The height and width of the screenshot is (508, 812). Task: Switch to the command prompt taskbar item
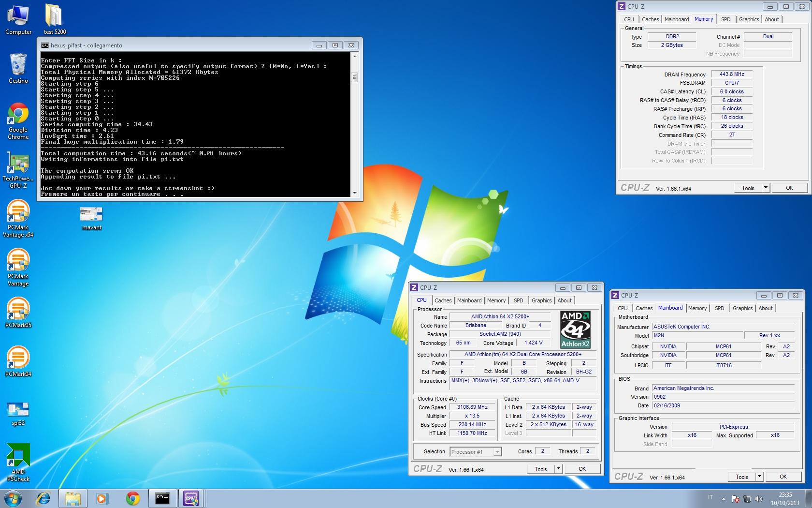(162, 498)
